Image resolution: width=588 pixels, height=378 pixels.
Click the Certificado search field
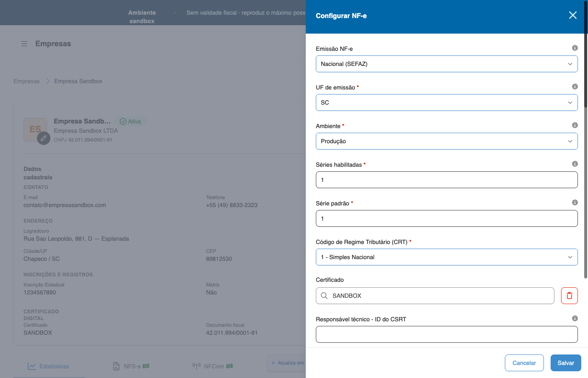click(x=435, y=296)
